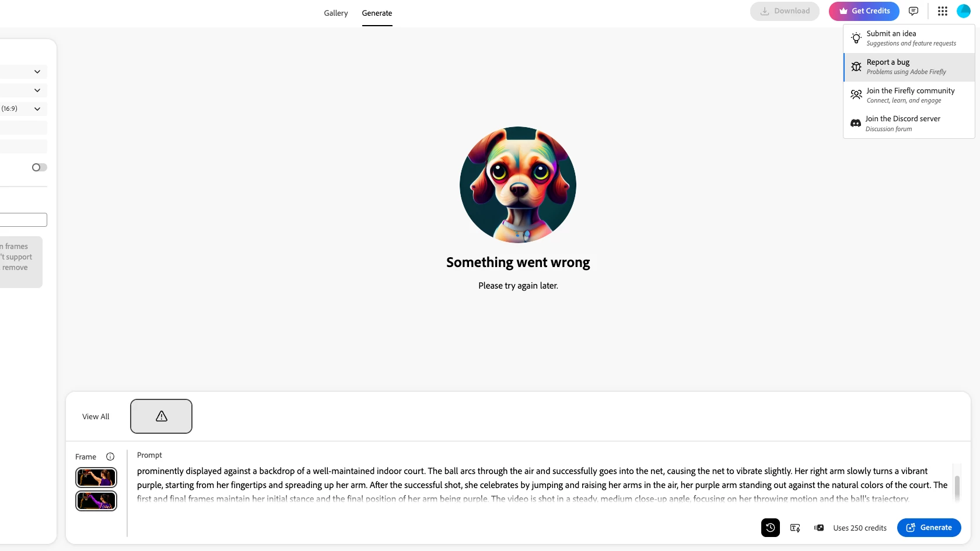This screenshot has width=980, height=551.
Task: Click the translate prompt icon
Action: [795, 528]
